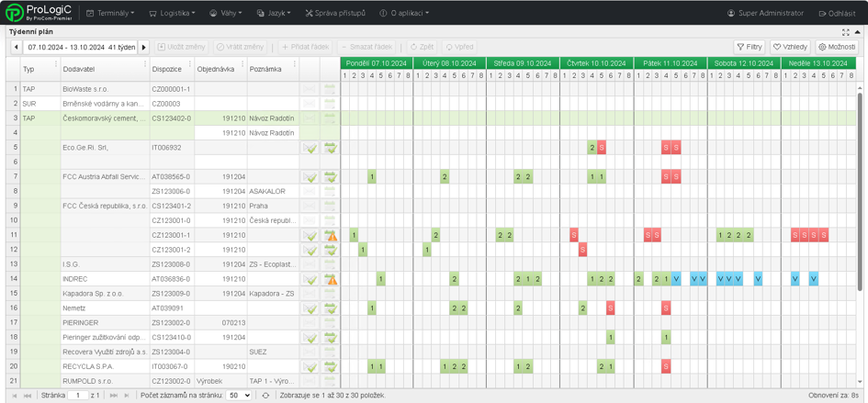Click the Vzhledy button
This screenshot has height=403, width=868.
click(791, 47)
